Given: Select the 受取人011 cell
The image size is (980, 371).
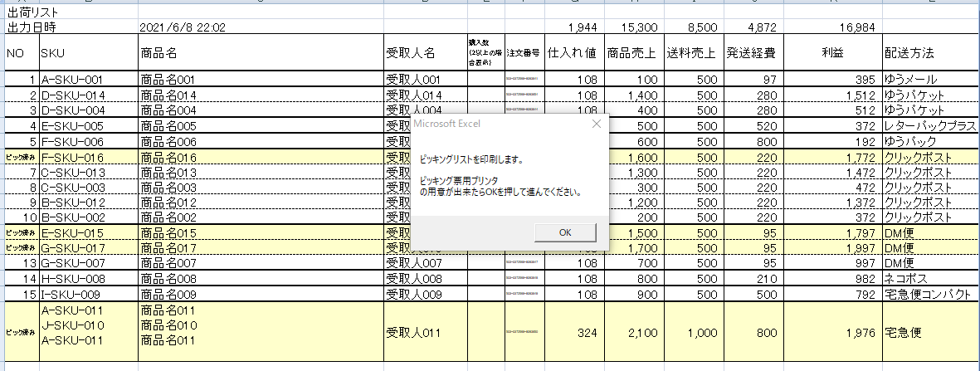Looking at the screenshot, I should click(425, 333).
